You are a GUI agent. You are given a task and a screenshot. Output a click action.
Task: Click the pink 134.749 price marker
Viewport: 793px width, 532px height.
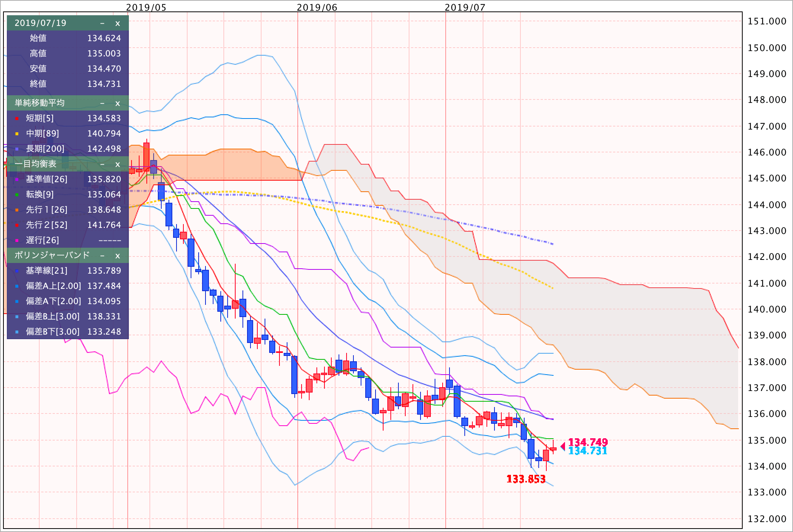pos(588,442)
